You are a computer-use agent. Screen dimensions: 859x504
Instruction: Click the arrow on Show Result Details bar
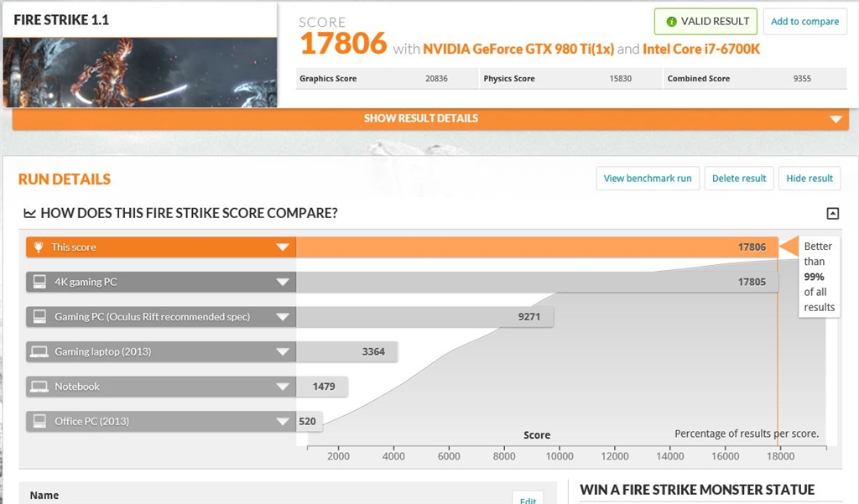(x=836, y=119)
